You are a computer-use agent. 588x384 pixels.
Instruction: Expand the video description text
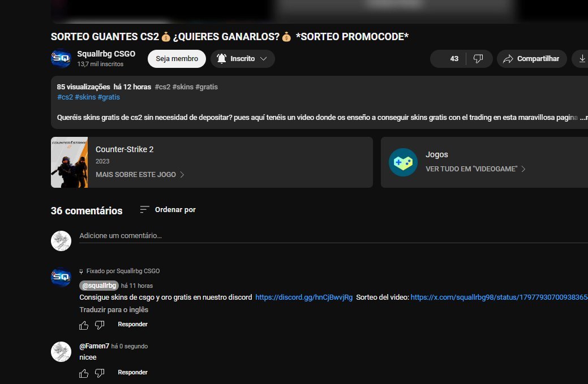point(583,118)
